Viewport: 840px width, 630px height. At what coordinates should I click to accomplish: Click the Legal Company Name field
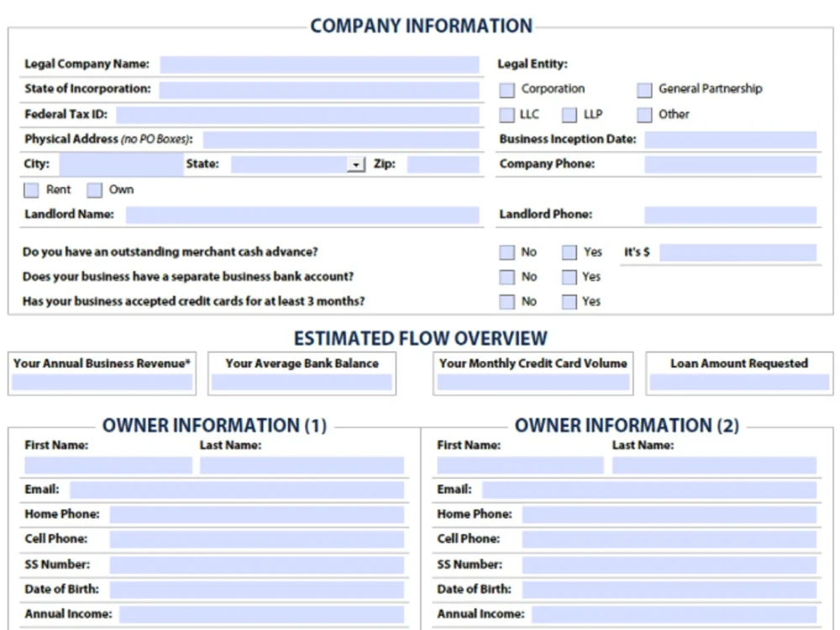319,65
